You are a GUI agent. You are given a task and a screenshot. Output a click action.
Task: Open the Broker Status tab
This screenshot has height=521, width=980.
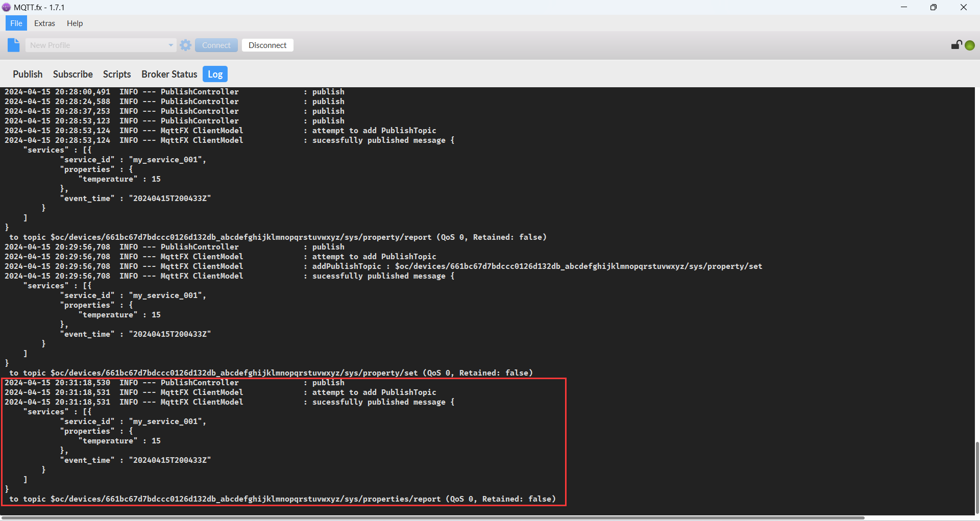pyautogui.click(x=169, y=74)
